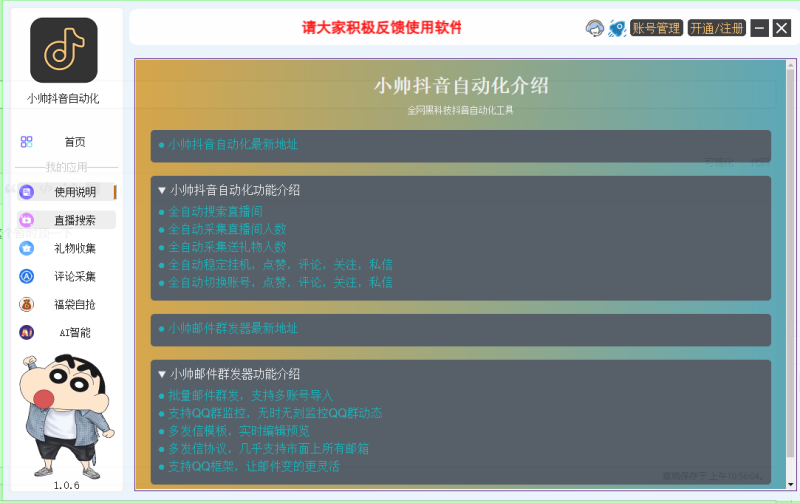Screen dimensions: 800x503
Task: Minimize the window
Action: click(759, 28)
